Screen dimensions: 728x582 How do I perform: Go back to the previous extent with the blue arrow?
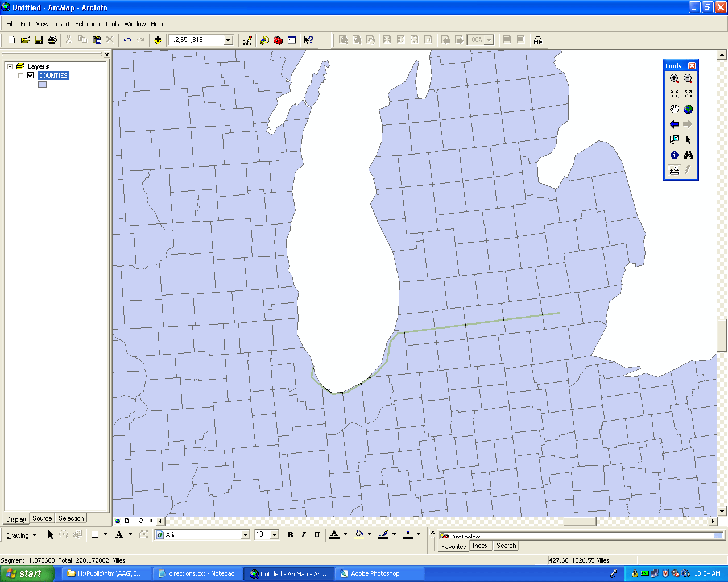[x=674, y=124]
